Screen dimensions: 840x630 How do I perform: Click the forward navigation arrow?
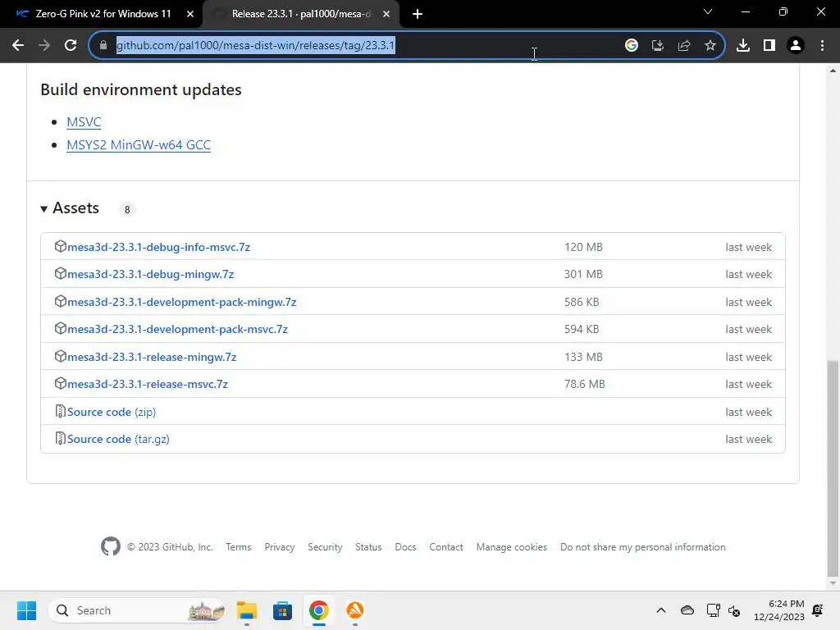(x=44, y=46)
